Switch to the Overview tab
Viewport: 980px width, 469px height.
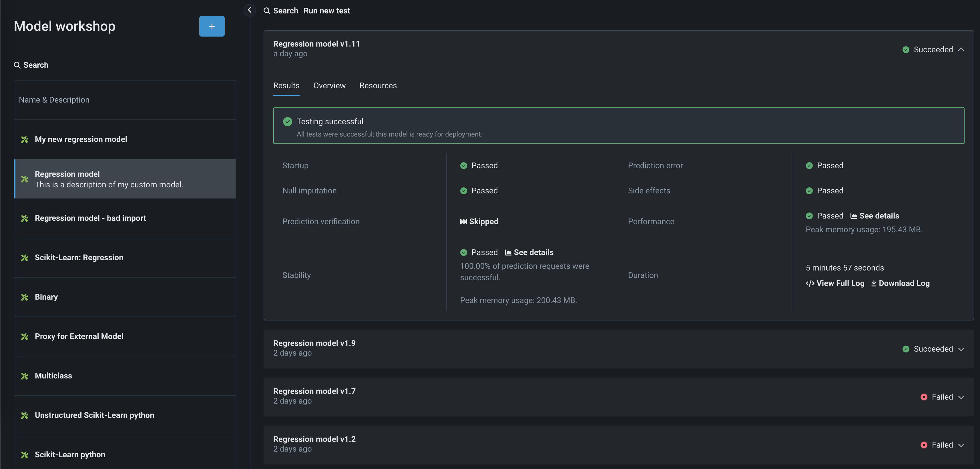pyautogui.click(x=329, y=85)
